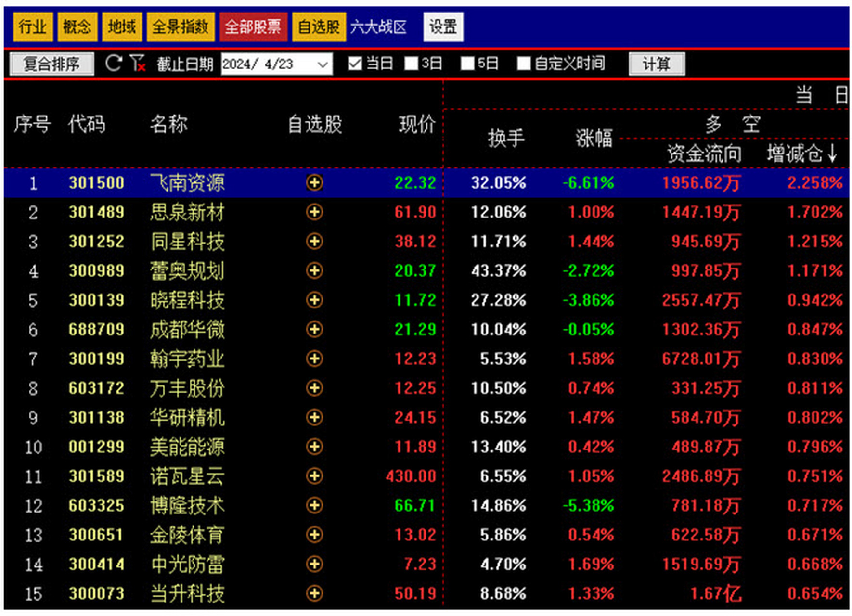Enable the 5日 checkbox

(467, 64)
